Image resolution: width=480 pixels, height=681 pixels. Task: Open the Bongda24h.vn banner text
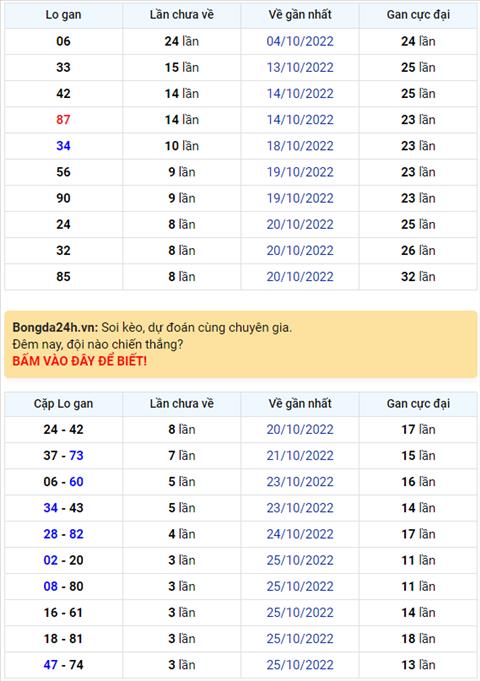(152, 327)
